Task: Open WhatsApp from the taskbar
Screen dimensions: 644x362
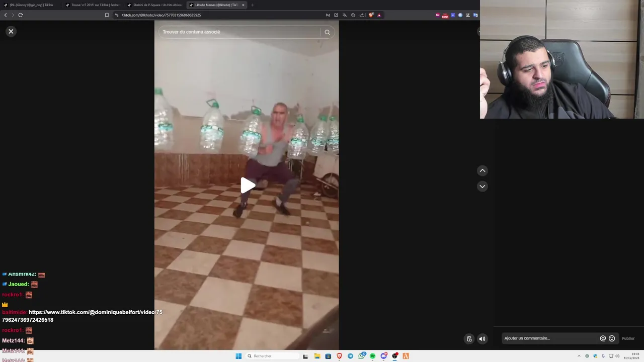Action: (362, 356)
